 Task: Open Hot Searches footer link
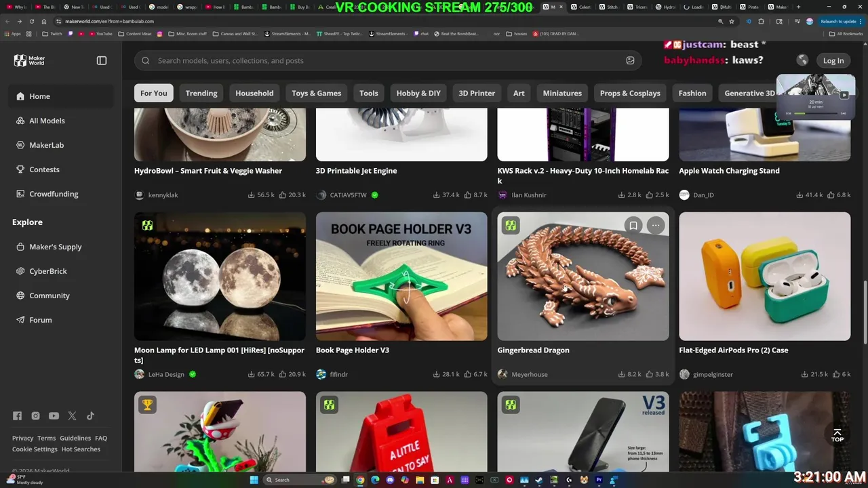(x=81, y=449)
